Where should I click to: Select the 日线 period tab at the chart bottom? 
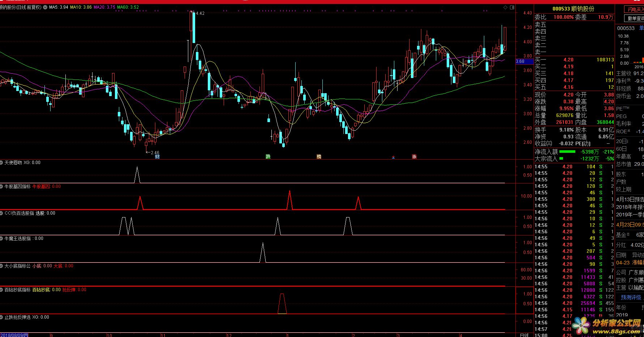[x=524, y=335]
